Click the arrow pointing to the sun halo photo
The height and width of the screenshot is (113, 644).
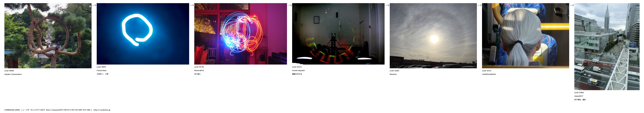(387, 5)
